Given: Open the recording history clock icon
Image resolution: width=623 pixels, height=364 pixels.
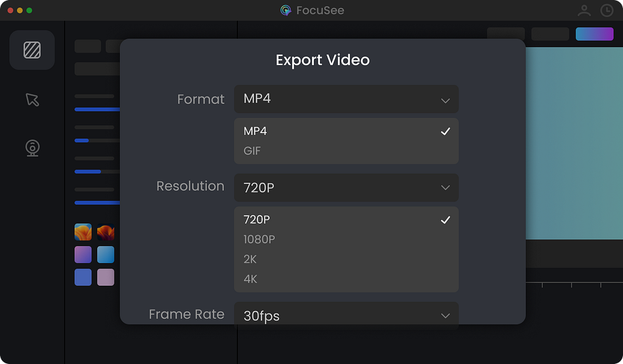Looking at the screenshot, I should pyautogui.click(x=607, y=10).
